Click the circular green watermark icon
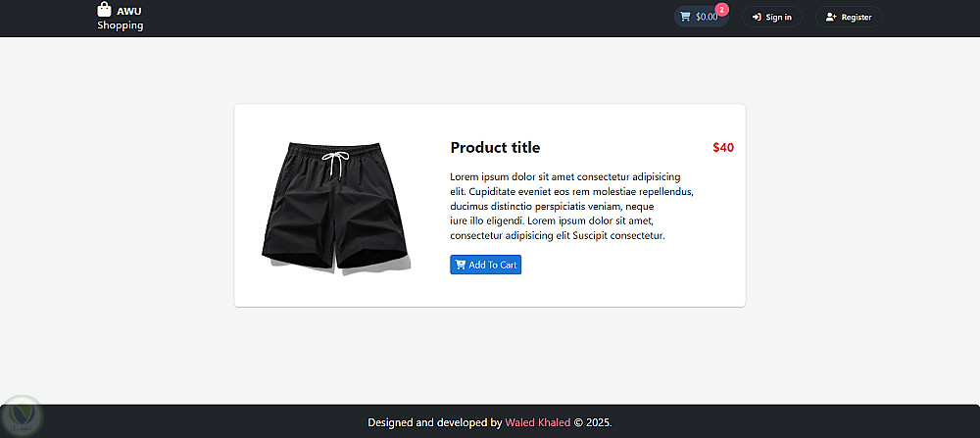Image resolution: width=980 pixels, height=438 pixels. coord(21,416)
